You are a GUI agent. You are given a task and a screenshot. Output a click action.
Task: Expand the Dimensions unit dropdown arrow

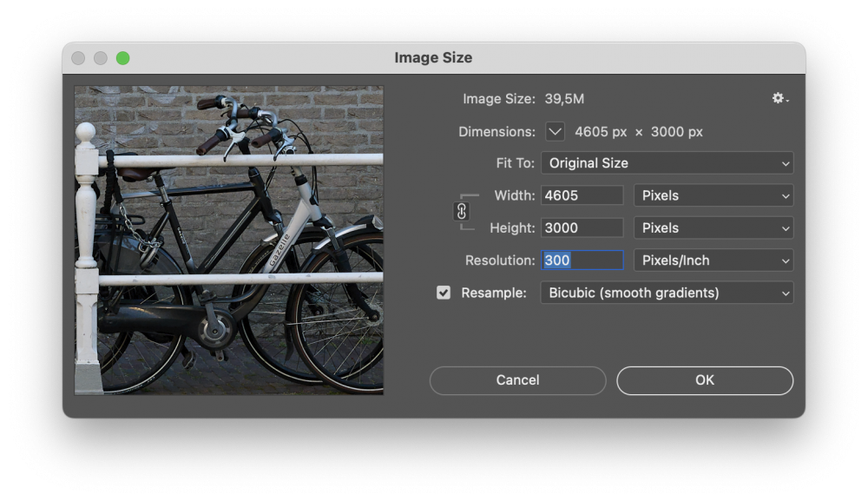click(555, 132)
